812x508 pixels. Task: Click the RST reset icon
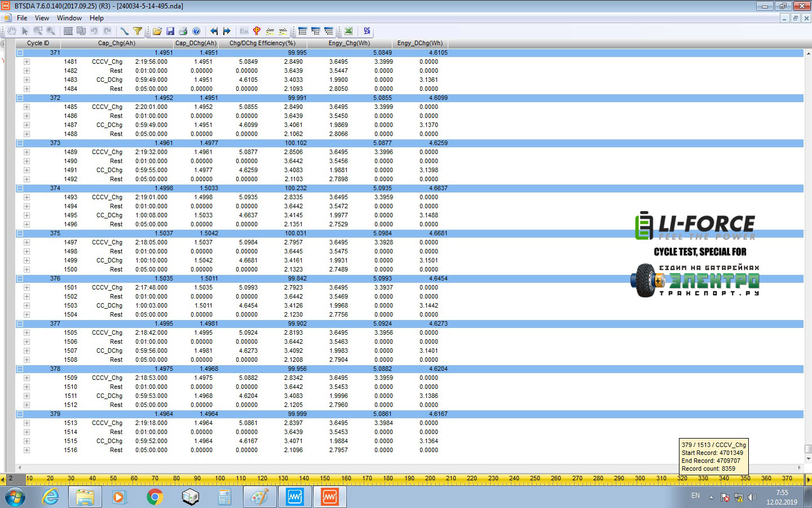point(68,31)
